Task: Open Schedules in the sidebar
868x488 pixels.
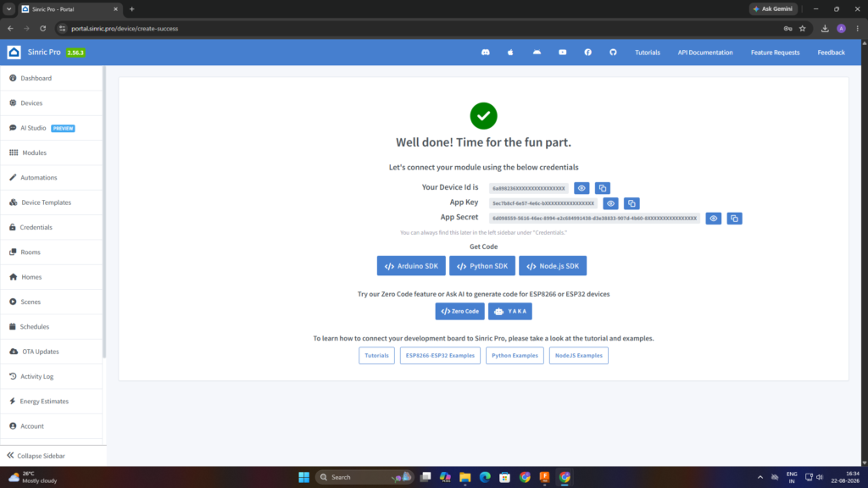Action: coord(52,327)
